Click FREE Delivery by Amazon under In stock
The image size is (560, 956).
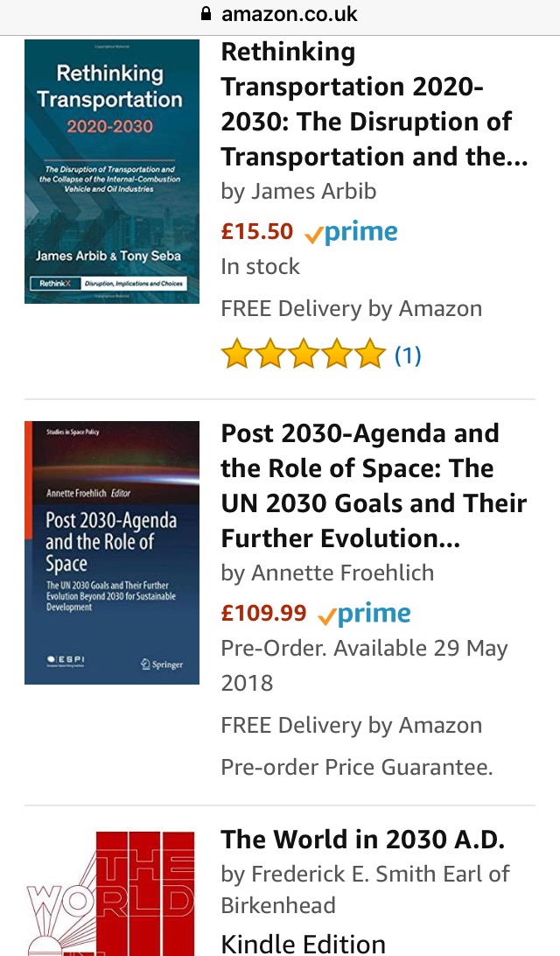click(352, 308)
